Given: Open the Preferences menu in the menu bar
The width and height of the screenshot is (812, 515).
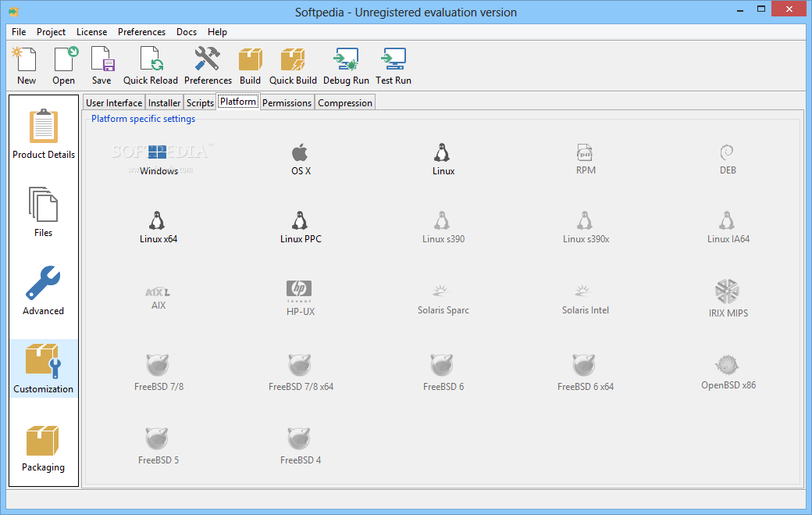Looking at the screenshot, I should click(x=141, y=31).
